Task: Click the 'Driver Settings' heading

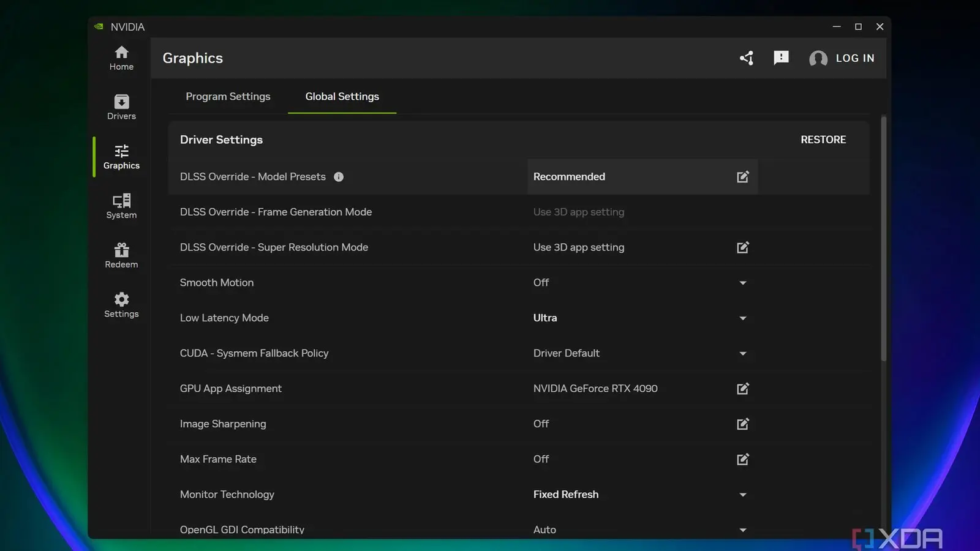Action: [x=221, y=140]
